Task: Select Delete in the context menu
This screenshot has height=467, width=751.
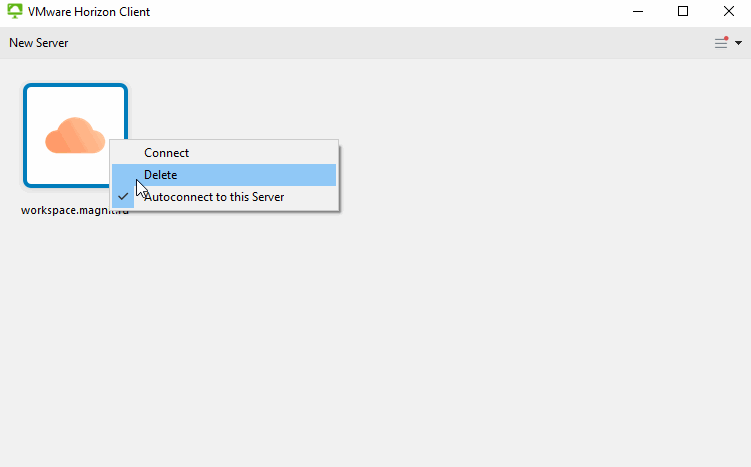Action: (160, 175)
